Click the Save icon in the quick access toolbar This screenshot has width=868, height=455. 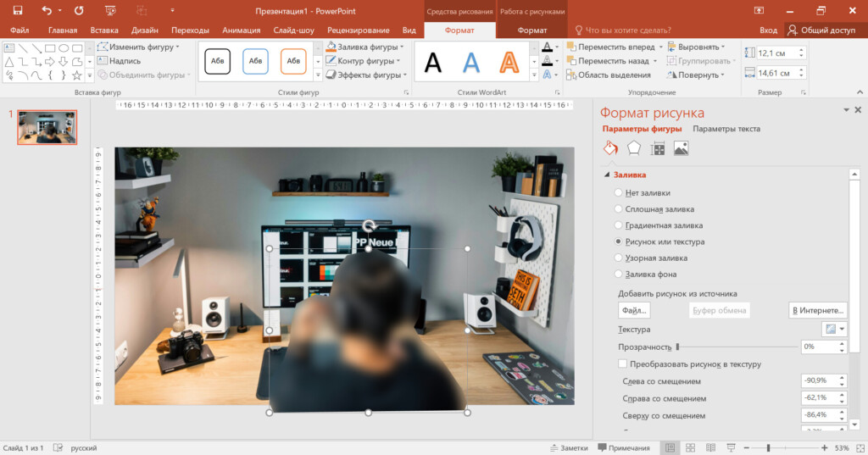[x=17, y=10]
